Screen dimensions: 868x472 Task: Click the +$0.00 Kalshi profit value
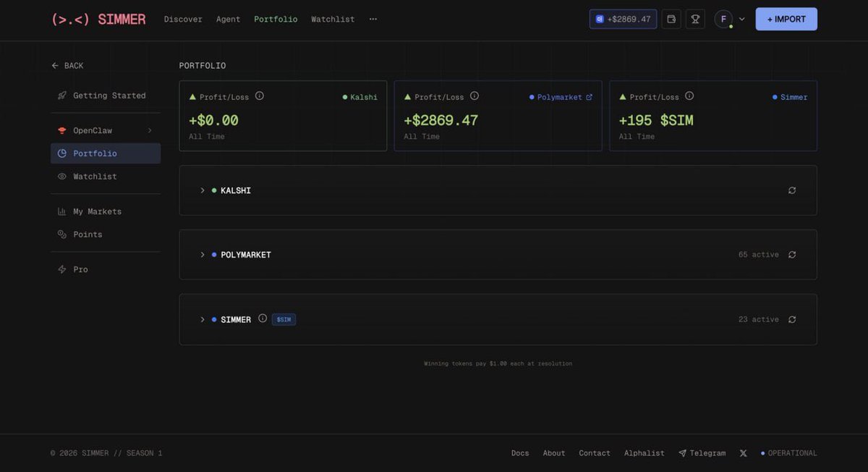(x=213, y=120)
